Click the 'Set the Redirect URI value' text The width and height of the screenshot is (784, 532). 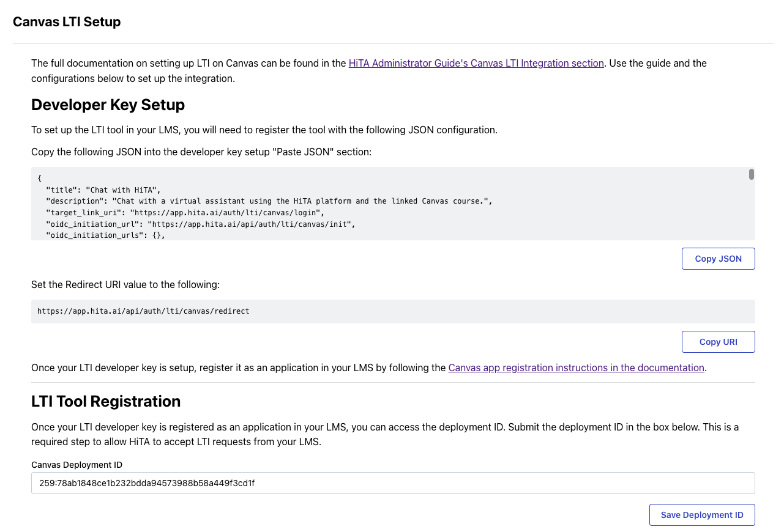coord(125,284)
